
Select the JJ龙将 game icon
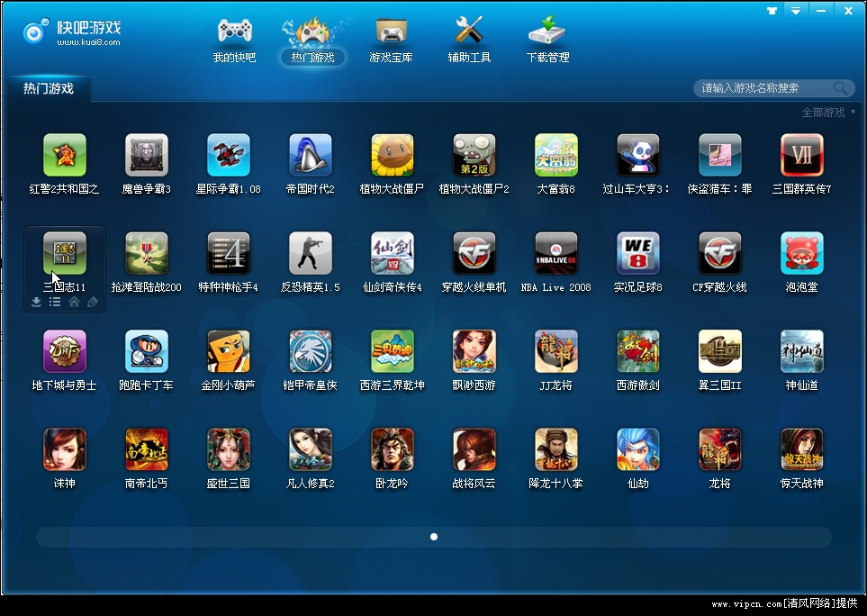pos(555,351)
